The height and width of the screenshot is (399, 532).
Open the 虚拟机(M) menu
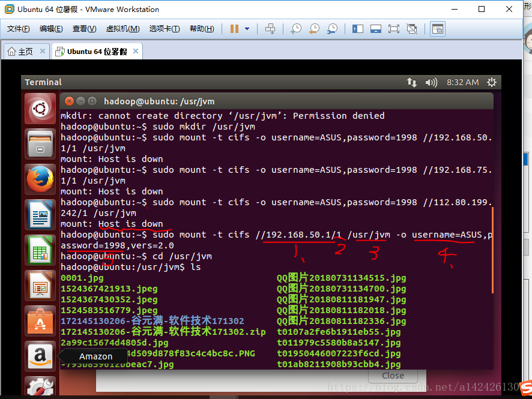pyautogui.click(x=122, y=29)
